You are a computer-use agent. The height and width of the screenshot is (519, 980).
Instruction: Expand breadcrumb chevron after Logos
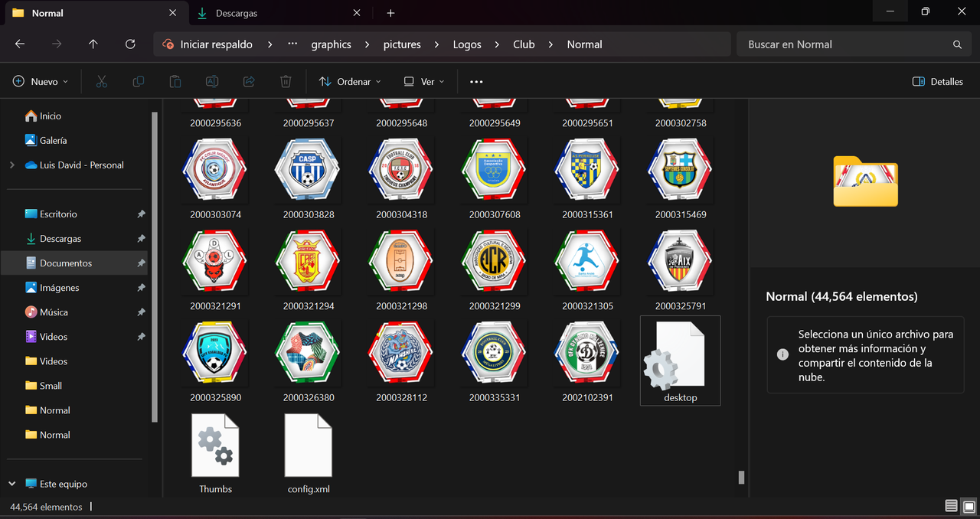(497, 44)
